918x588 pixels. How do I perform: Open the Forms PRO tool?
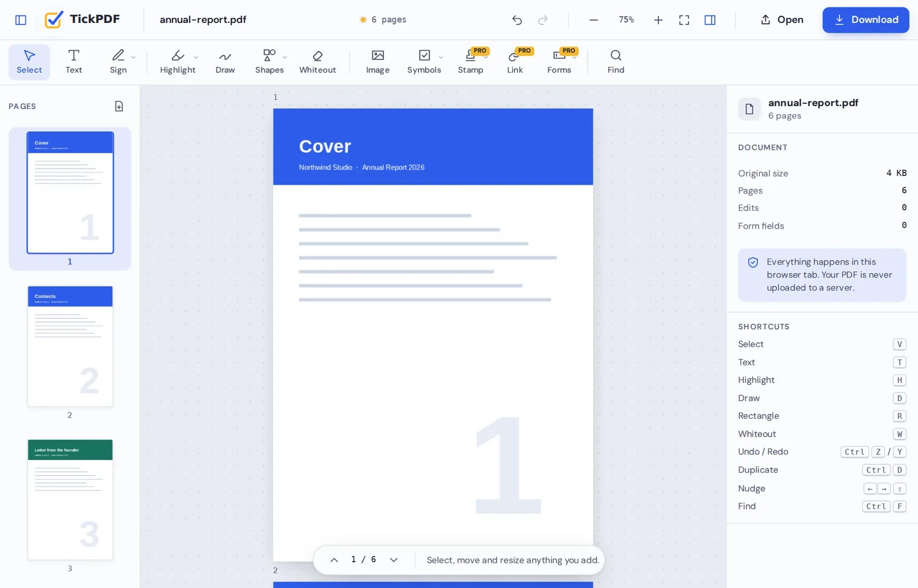(x=559, y=62)
